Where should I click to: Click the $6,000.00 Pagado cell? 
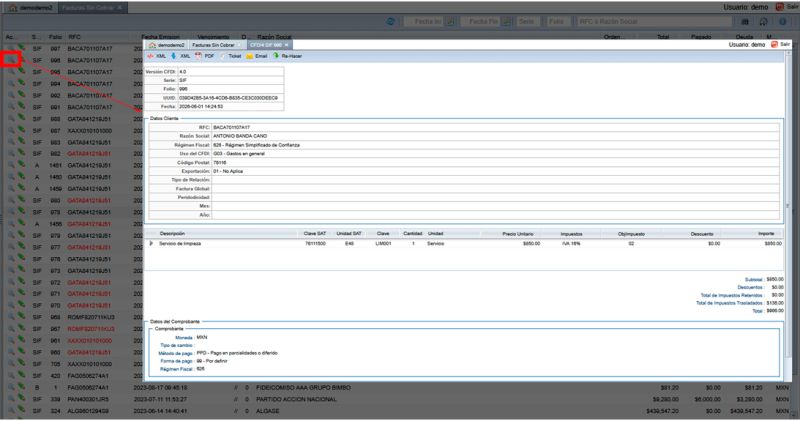pos(708,400)
